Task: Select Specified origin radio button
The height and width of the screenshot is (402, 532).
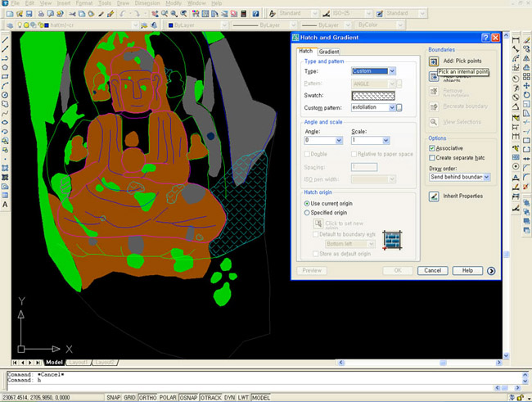Action: tap(307, 213)
